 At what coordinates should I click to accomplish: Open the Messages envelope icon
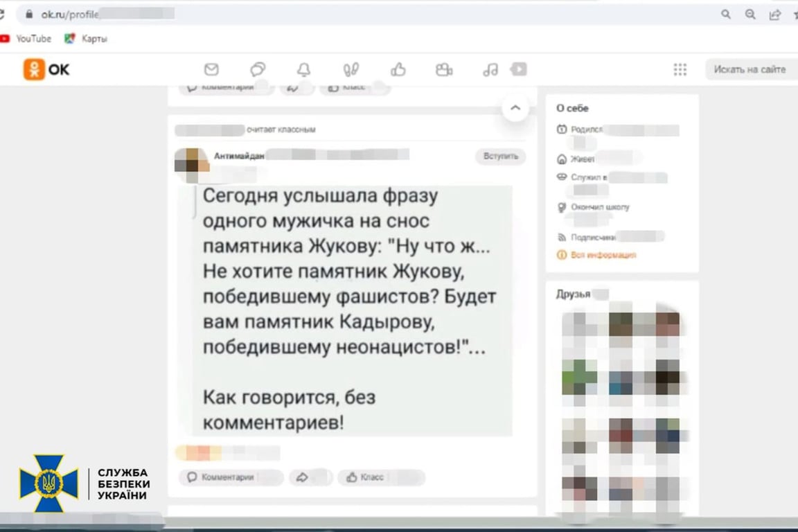click(x=212, y=69)
